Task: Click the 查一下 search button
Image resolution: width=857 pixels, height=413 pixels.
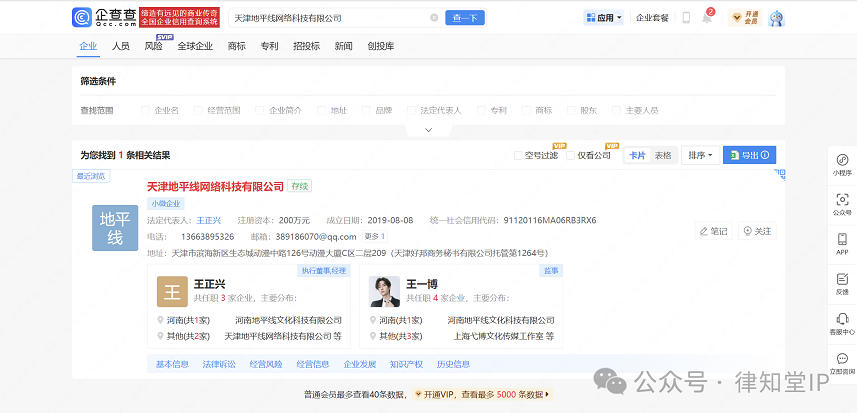Action: tap(466, 18)
